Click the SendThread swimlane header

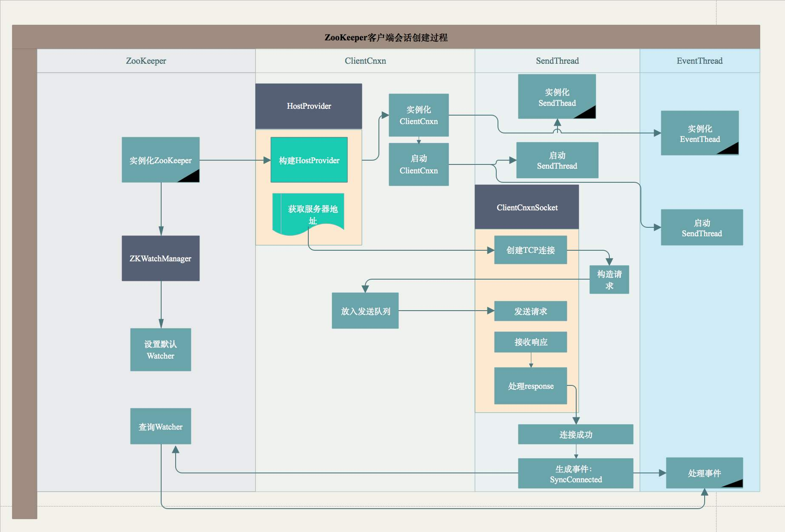[x=557, y=61]
